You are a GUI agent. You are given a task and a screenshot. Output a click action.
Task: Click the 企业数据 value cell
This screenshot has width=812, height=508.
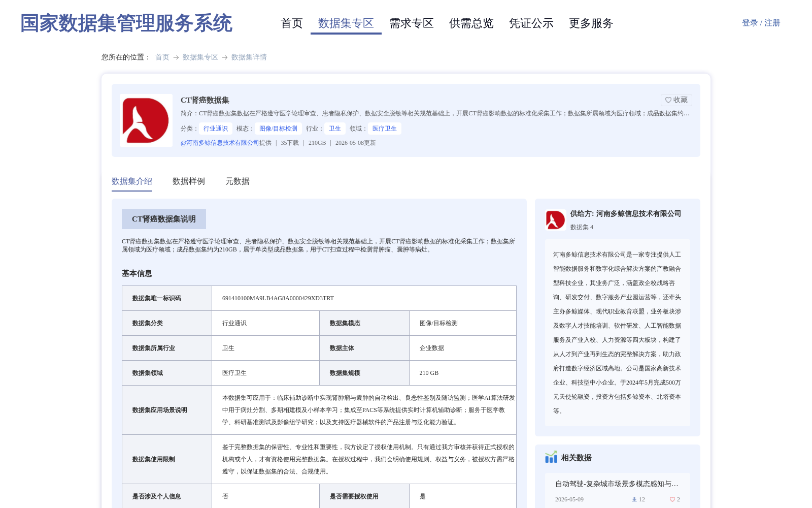click(463, 348)
